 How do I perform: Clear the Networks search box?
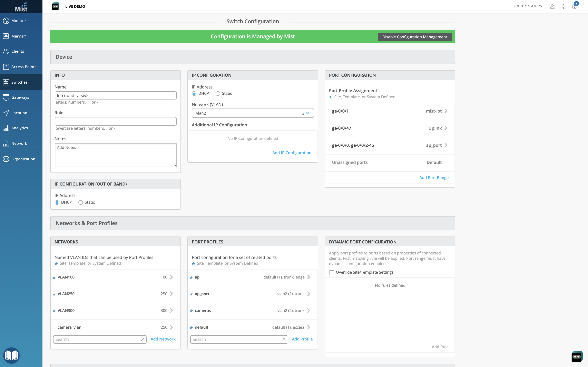[143, 339]
